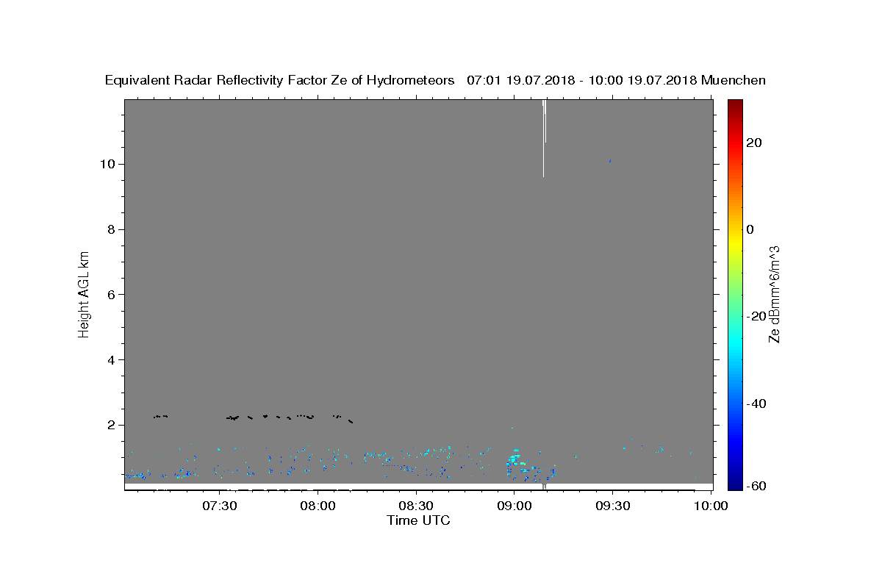Image resolution: width=882 pixels, height=588 pixels.
Task: Click the height axis '6' label
Action: pos(112,295)
